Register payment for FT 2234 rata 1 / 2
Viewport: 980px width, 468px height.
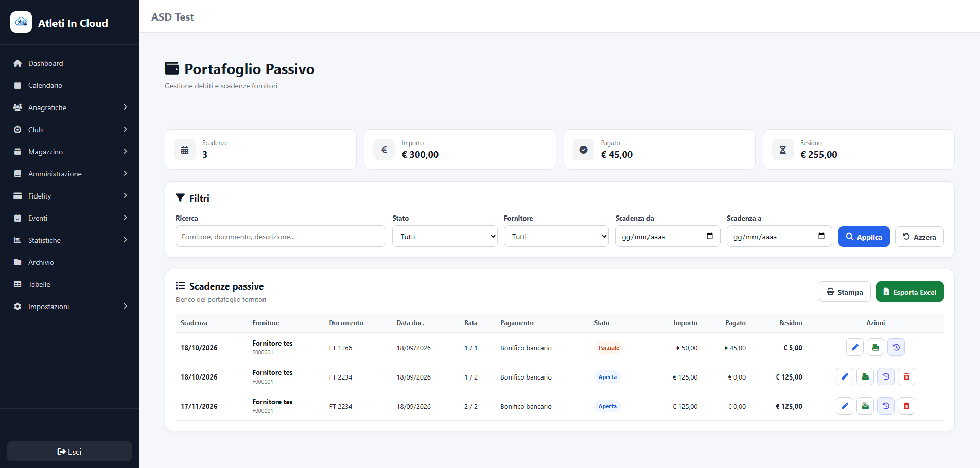865,376
